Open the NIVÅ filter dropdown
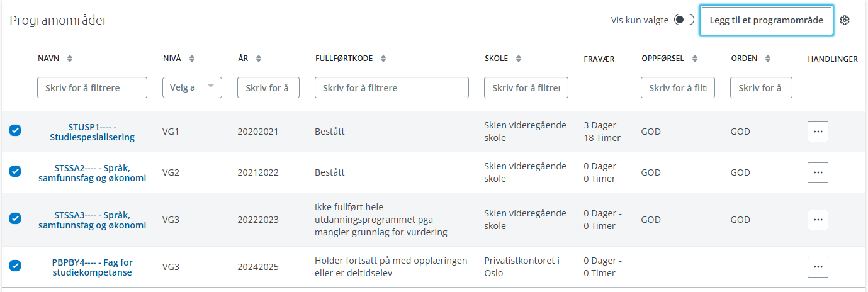Screen dimensions: 868x292 click(x=192, y=87)
